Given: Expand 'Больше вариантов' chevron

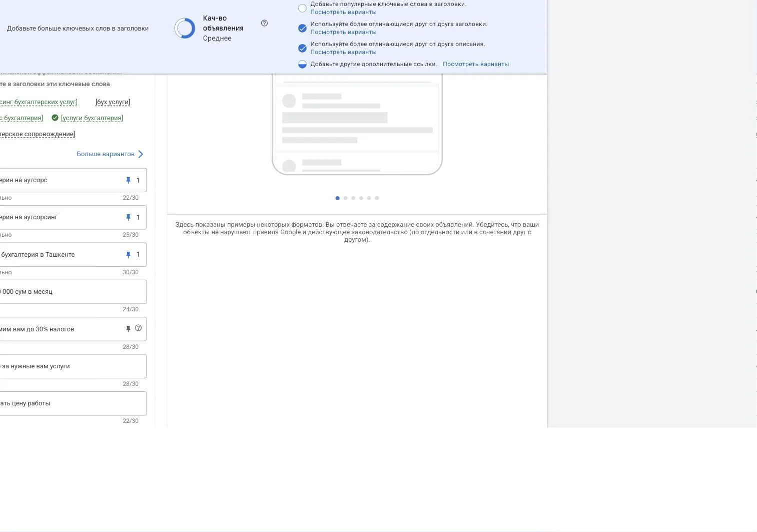Looking at the screenshot, I should 141,154.
